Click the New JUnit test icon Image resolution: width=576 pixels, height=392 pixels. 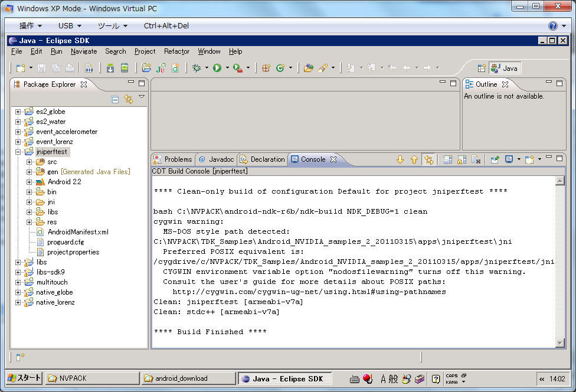coord(161,68)
